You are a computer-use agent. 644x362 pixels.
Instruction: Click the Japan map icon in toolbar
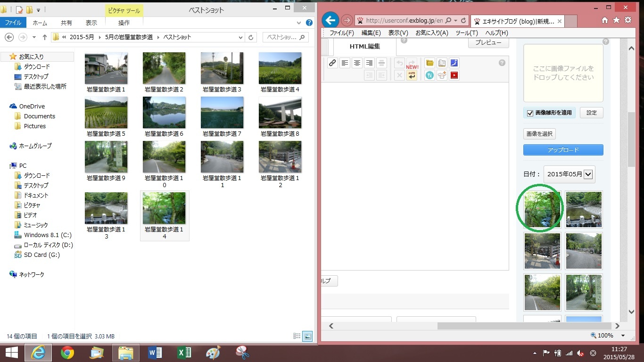pyautogui.click(x=454, y=63)
